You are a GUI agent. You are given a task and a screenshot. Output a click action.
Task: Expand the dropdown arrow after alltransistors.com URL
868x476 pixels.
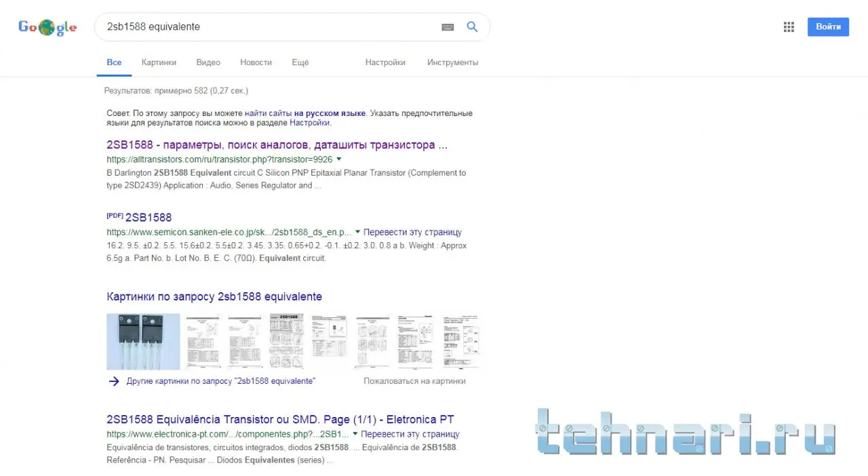339,159
